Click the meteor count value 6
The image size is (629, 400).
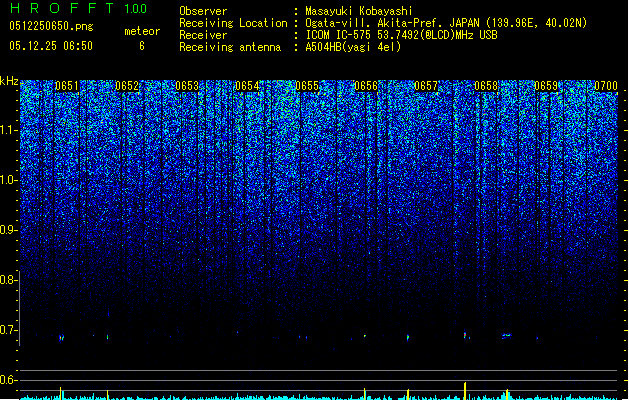[142, 46]
